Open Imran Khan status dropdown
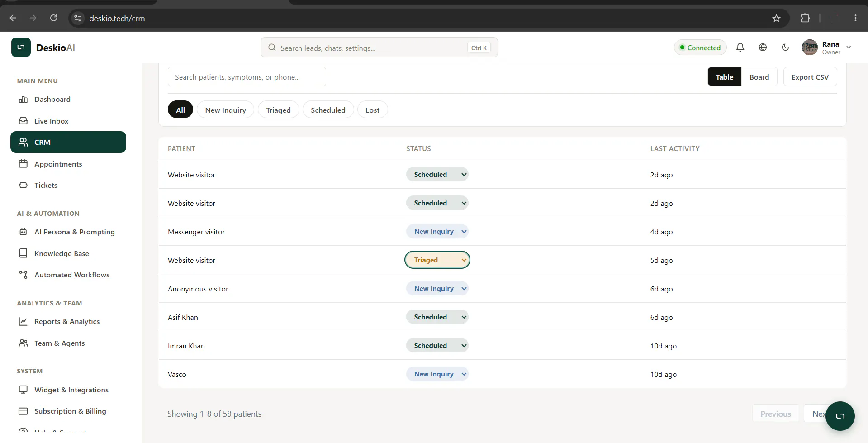This screenshot has height=443, width=868. coord(437,346)
